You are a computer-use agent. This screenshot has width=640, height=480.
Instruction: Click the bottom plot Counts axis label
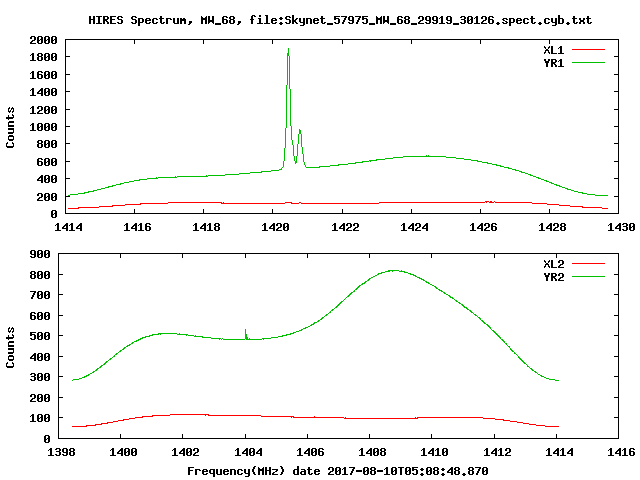(10, 347)
